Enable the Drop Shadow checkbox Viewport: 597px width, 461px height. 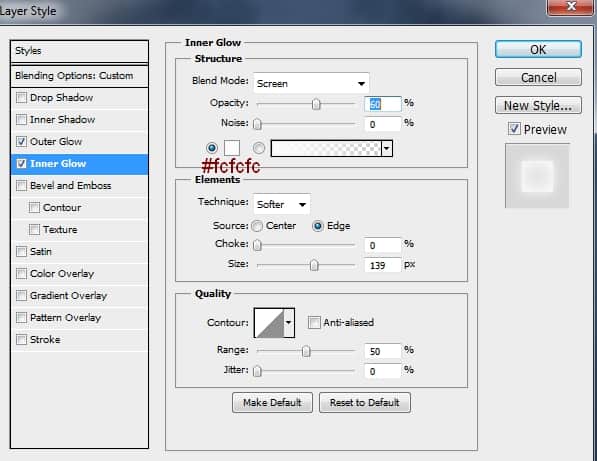[21, 97]
